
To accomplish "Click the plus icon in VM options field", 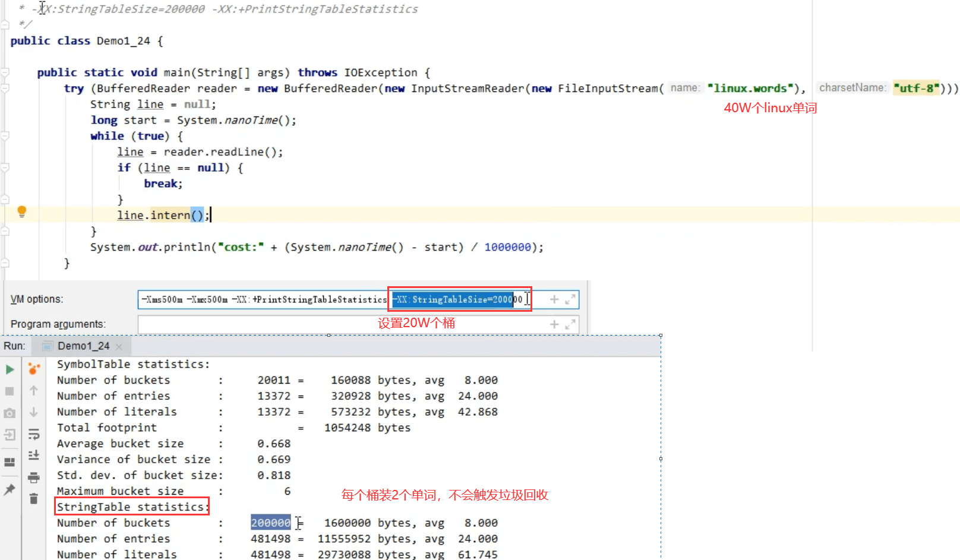I will 554,299.
